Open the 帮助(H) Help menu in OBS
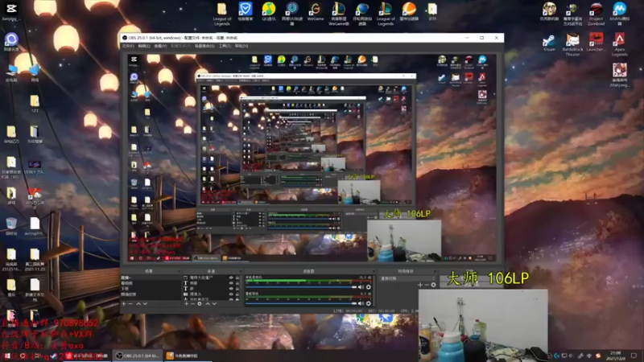 coord(242,46)
